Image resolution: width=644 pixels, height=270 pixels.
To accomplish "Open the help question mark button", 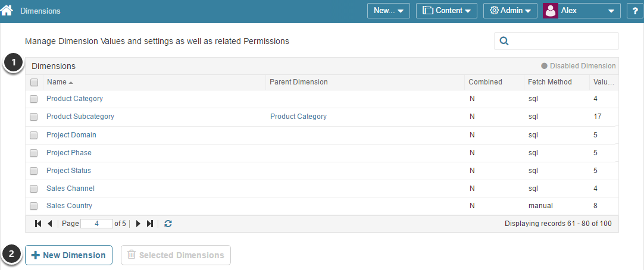I will click(x=634, y=11).
